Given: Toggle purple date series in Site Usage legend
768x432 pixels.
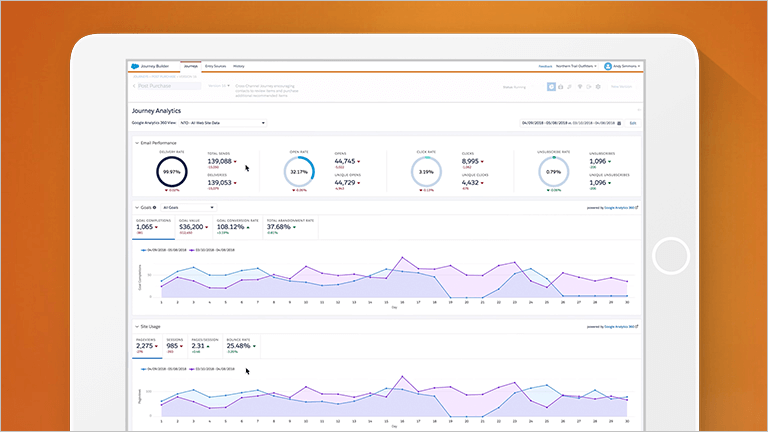Looking at the screenshot, I should (212, 369).
